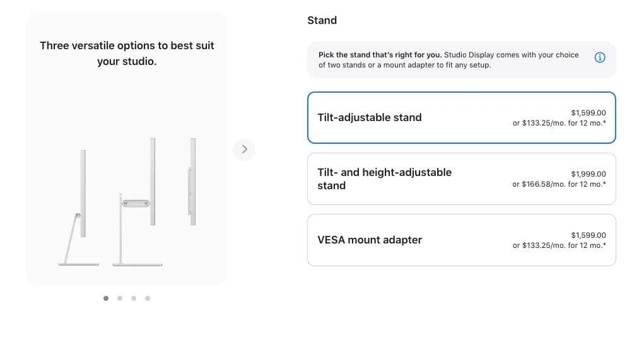Screen dimensions: 644x340
Task: Click the 'Pick the stand that's right' banner
Action: [x=461, y=59]
